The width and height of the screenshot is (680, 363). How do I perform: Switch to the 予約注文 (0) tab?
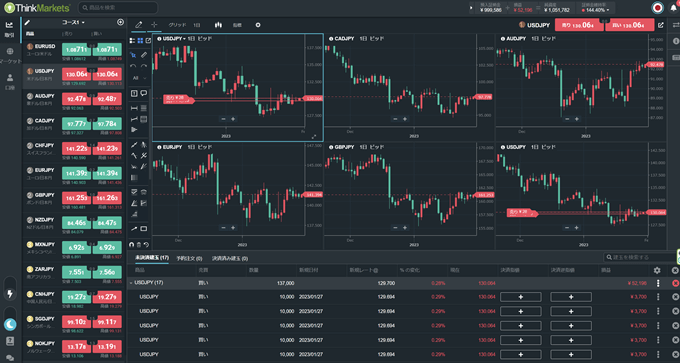click(189, 258)
